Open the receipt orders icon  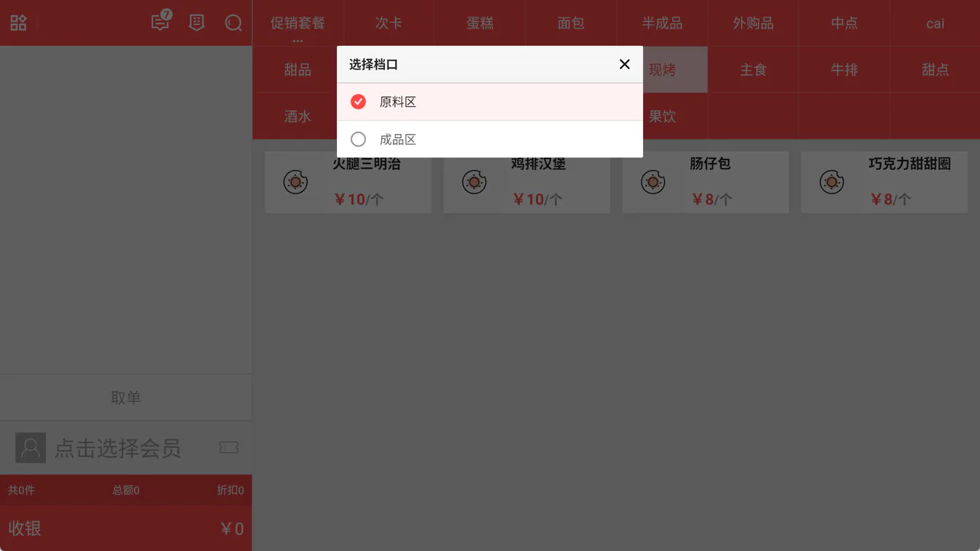[x=197, y=23]
